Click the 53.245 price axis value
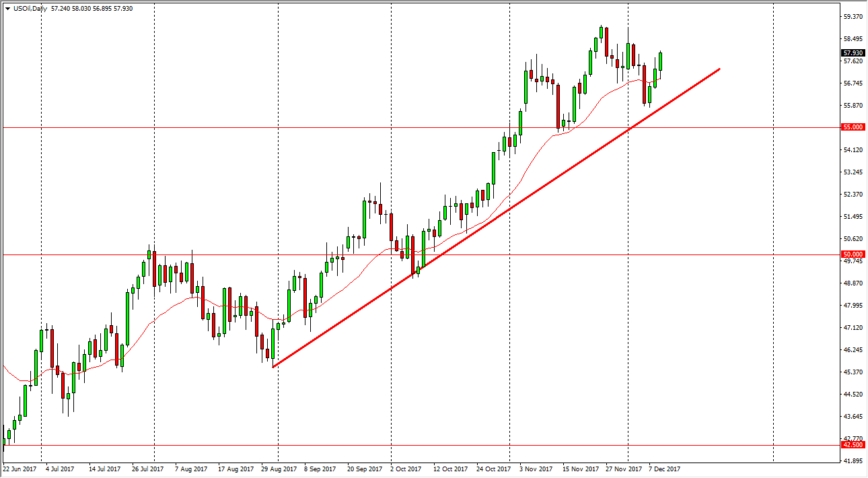This screenshot has height=478, width=868. (853, 172)
